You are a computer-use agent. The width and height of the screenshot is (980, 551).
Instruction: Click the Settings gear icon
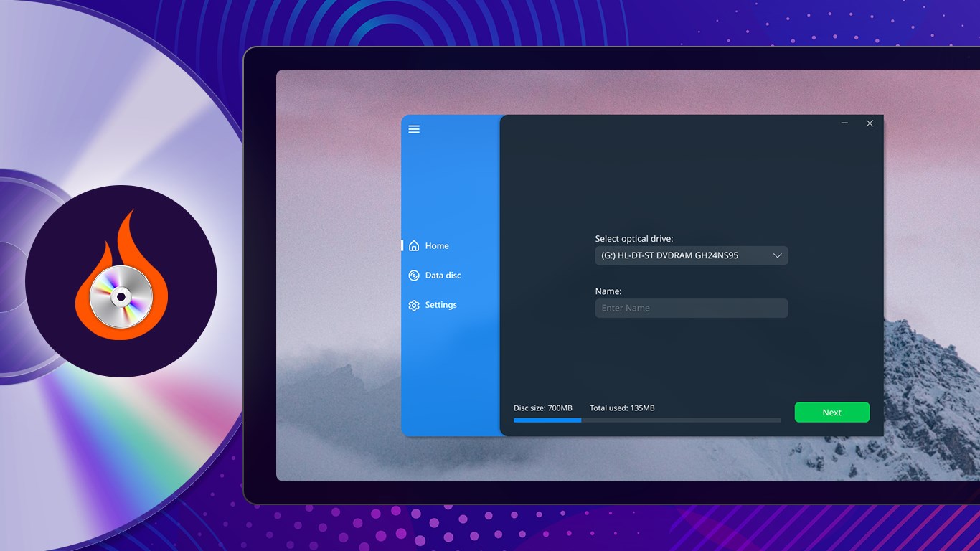point(414,306)
